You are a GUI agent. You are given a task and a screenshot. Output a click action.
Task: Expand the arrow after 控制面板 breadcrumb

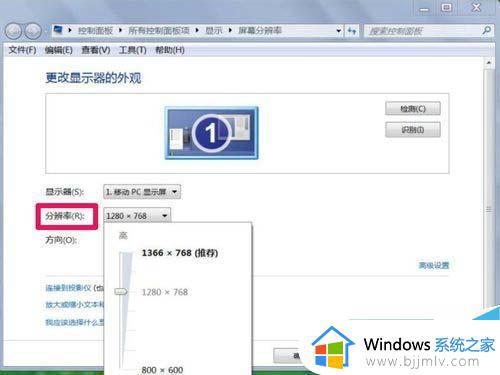pos(120,31)
